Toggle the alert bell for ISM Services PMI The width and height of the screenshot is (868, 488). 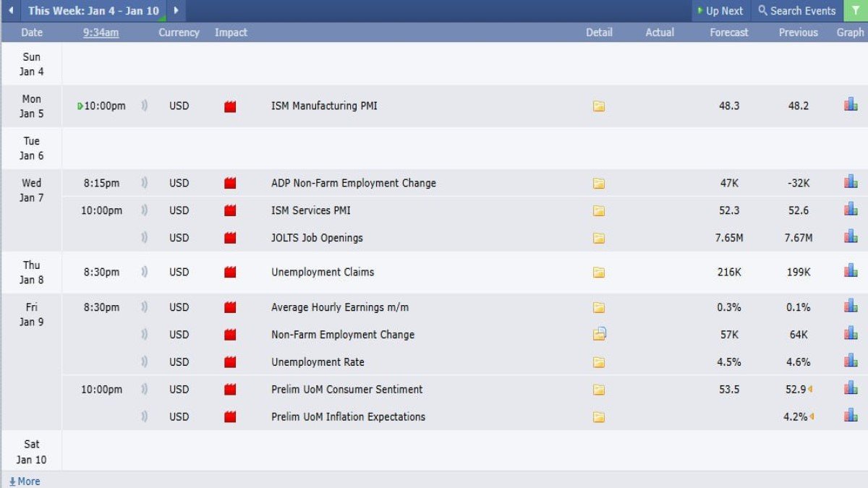pyautogui.click(x=144, y=210)
